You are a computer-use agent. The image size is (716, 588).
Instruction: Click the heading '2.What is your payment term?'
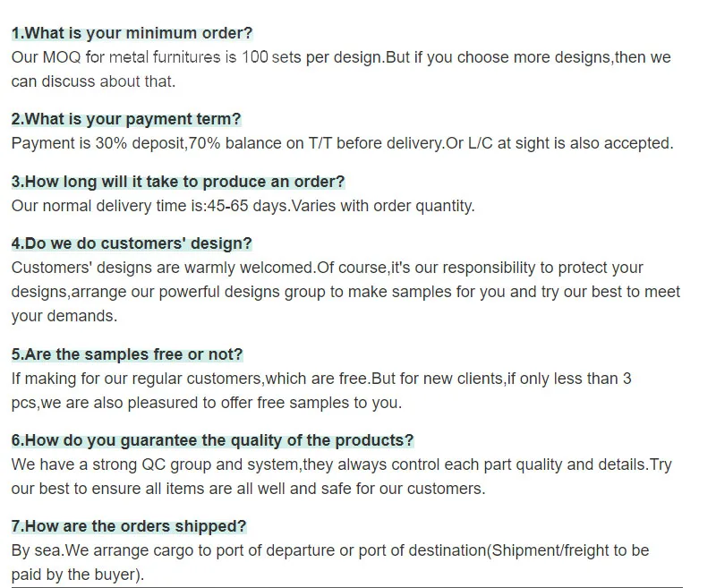coord(126,119)
